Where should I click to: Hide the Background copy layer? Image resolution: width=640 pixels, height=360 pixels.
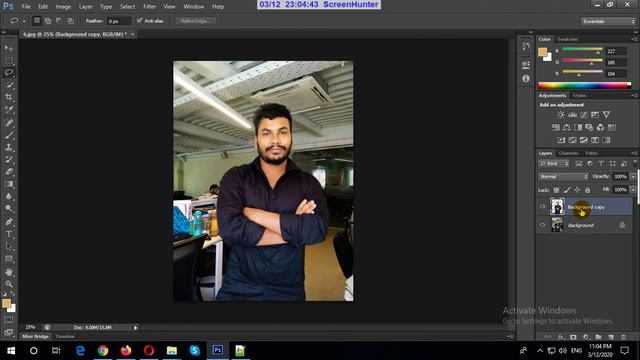click(542, 207)
